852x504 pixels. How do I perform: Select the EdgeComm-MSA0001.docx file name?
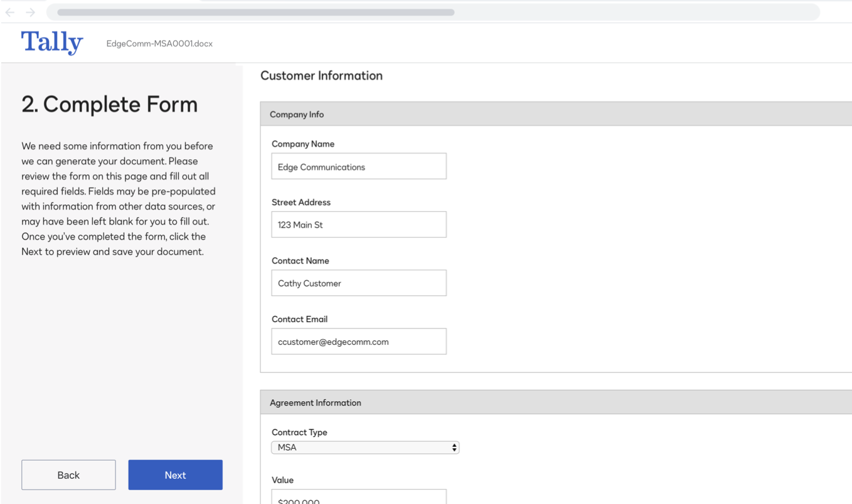pyautogui.click(x=159, y=44)
